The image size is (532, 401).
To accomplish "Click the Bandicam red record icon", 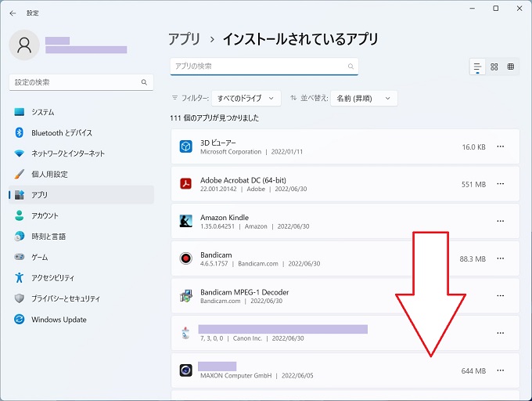I will (x=186, y=258).
